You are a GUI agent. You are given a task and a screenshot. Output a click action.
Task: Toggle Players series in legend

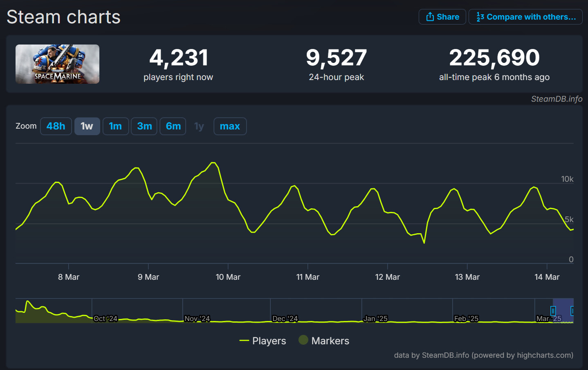pyautogui.click(x=263, y=341)
